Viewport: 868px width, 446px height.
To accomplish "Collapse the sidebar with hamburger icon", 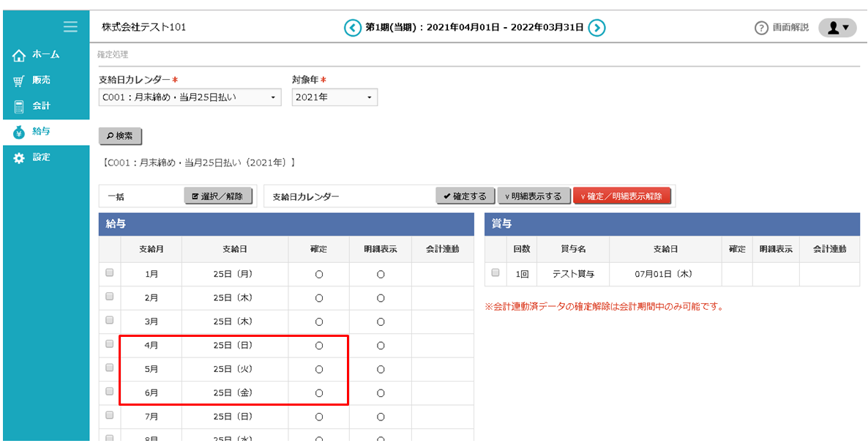I will coord(70,27).
